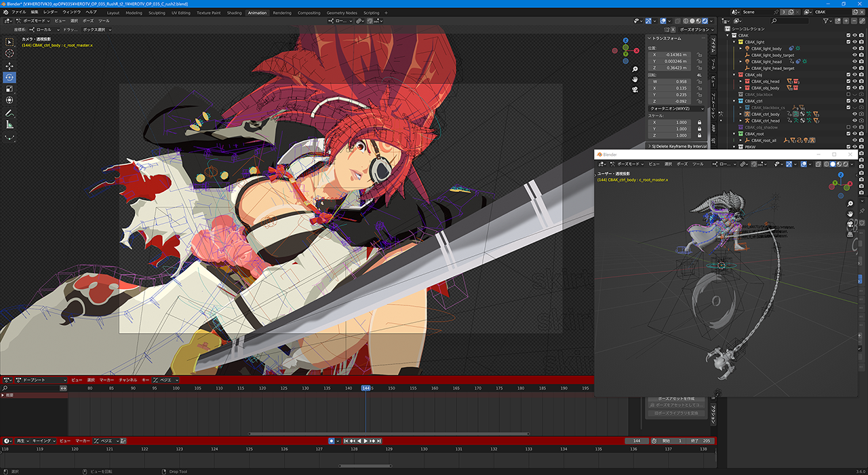Select the Box Select tool in left toolbar

9,41
